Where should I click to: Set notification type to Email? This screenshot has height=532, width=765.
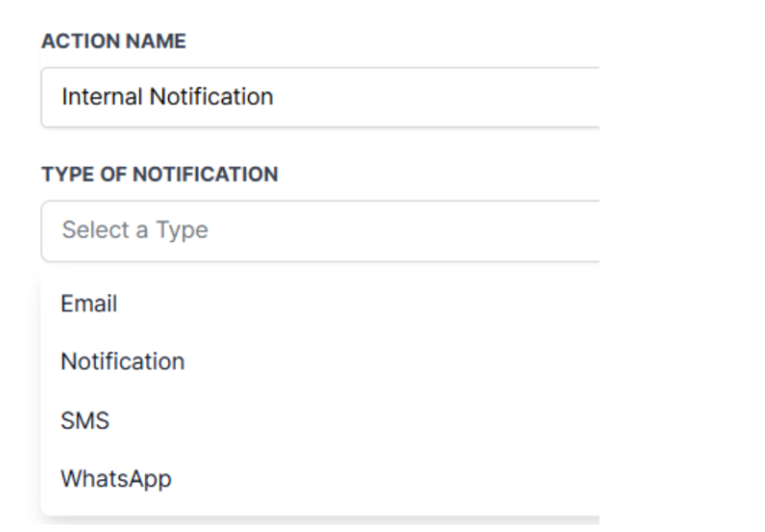pyautogui.click(x=88, y=304)
